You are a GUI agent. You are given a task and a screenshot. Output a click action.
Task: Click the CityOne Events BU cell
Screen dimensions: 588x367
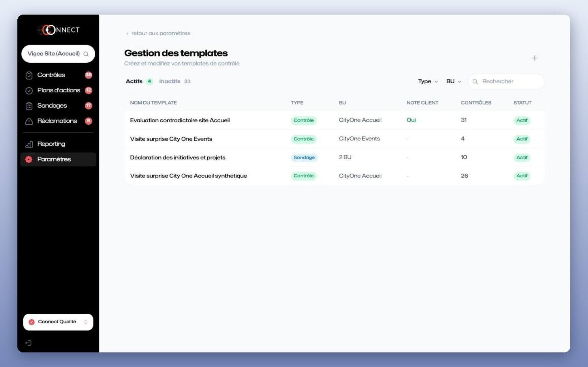pos(359,139)
